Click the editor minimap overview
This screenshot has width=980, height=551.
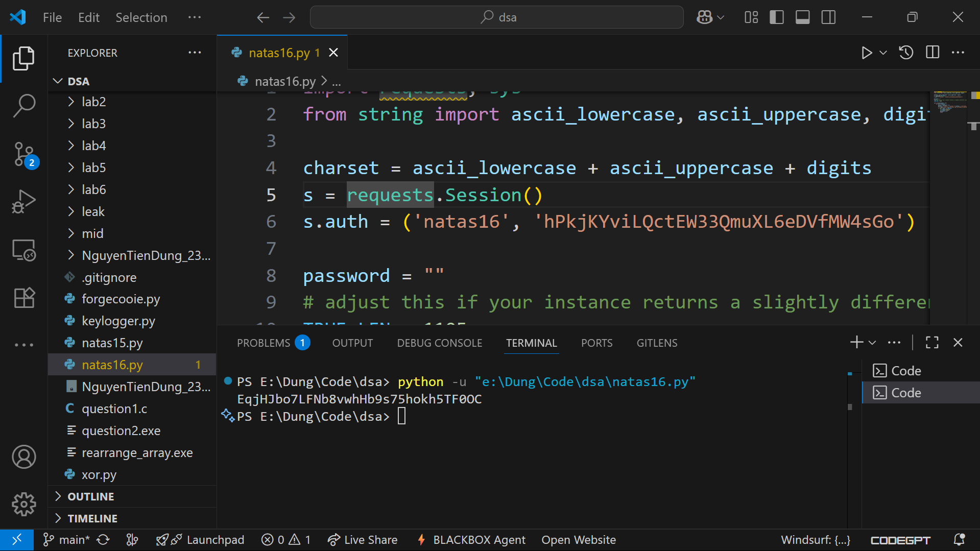949,102
